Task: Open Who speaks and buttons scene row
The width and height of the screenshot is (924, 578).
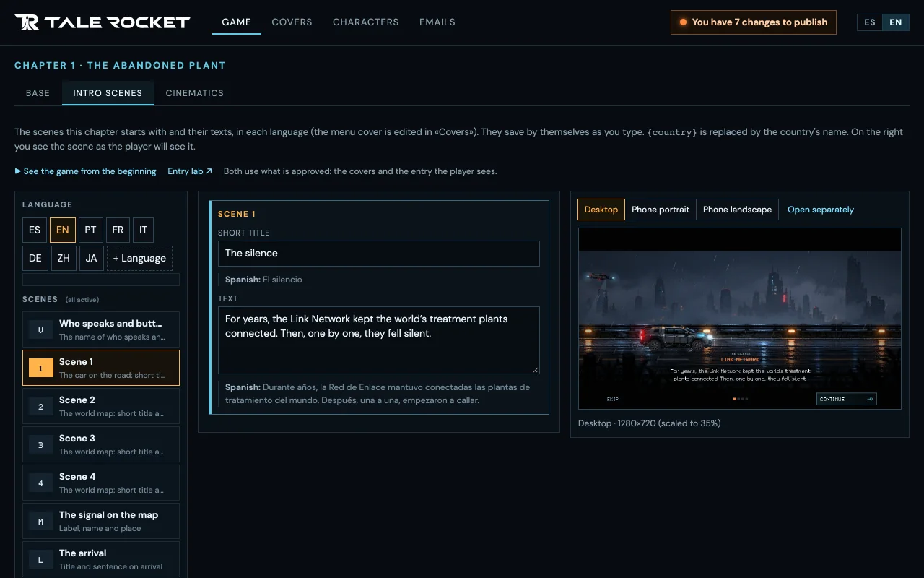Action: (101, 329)
